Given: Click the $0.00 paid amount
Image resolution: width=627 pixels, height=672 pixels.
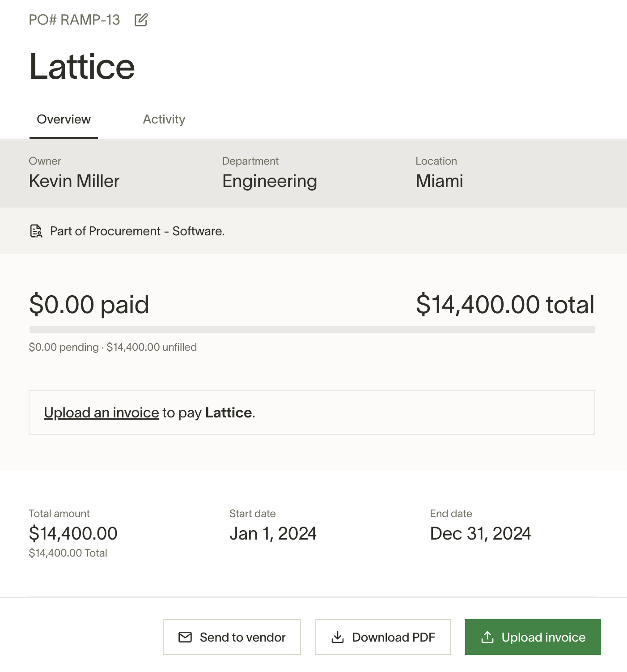Looking at the screenshot, I should click(x=89, y=305).
